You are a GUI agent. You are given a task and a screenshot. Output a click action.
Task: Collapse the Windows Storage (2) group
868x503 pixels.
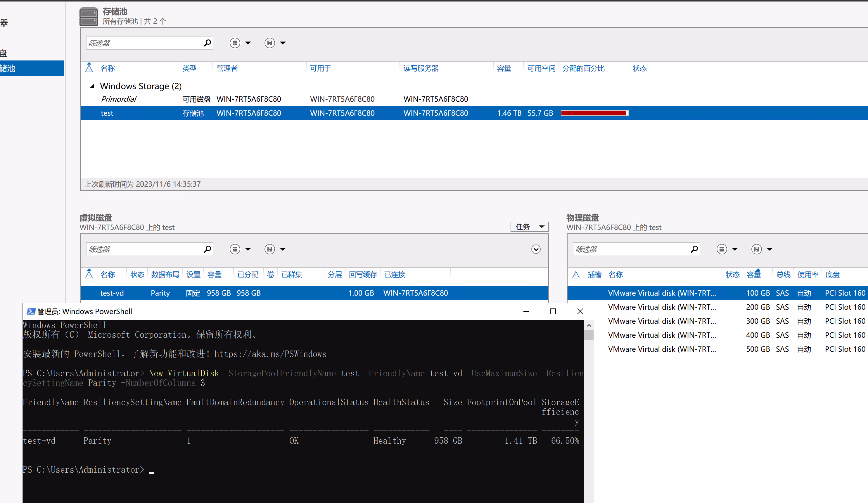(x=92, y=86)
